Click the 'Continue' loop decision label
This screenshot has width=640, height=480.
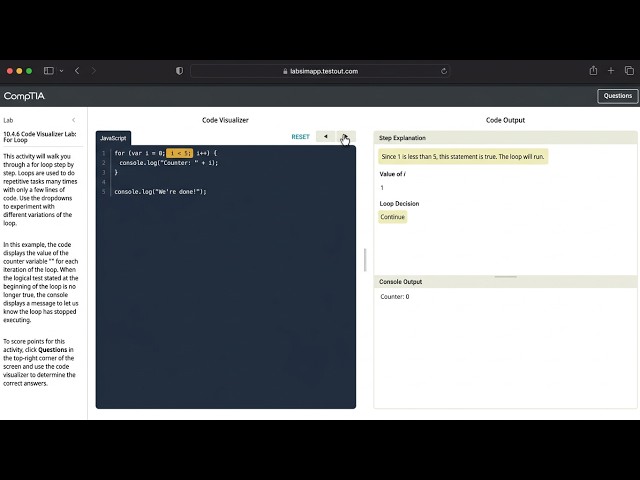pyautogui.click(x=393, y=217)
